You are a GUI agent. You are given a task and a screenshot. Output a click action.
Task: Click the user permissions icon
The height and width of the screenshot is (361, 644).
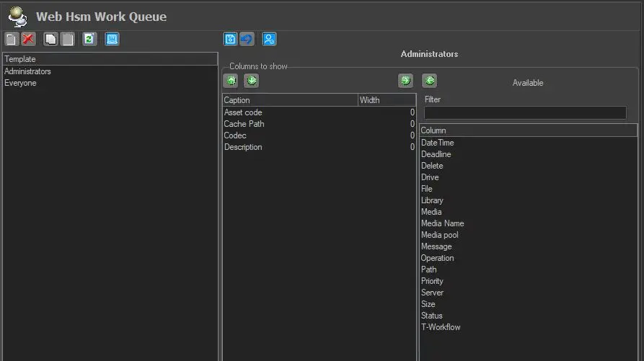[269, 40]
